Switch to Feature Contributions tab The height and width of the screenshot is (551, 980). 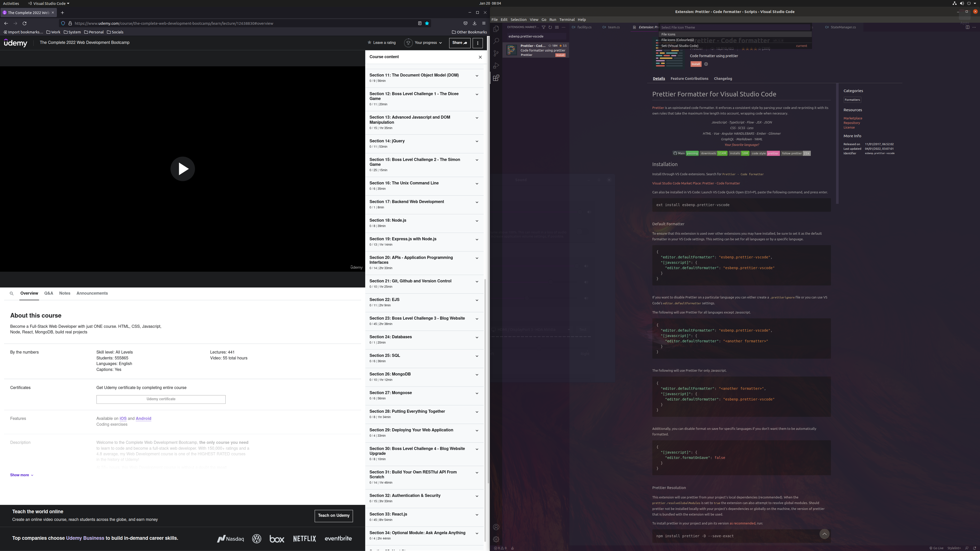point(689,79)
